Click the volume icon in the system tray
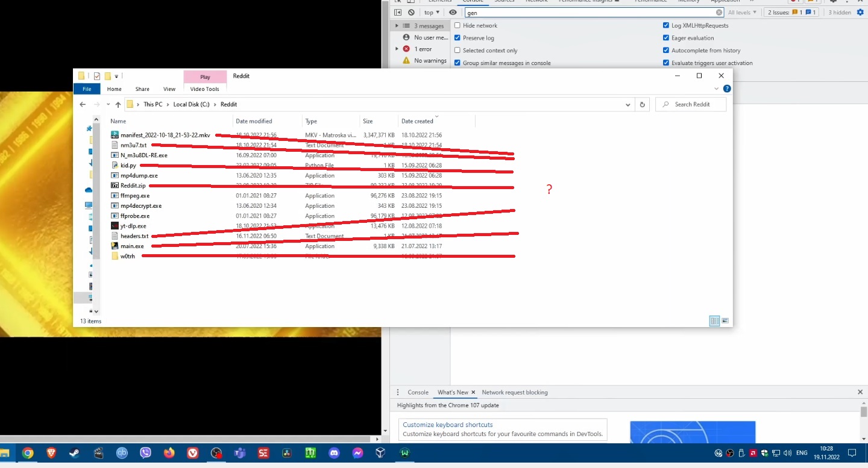The width and height of the screenshot is (868, 468). coord(787,453)
